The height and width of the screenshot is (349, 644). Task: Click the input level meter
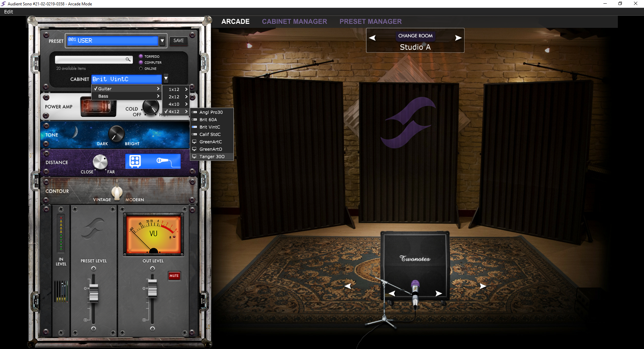(x=61, y=233)
